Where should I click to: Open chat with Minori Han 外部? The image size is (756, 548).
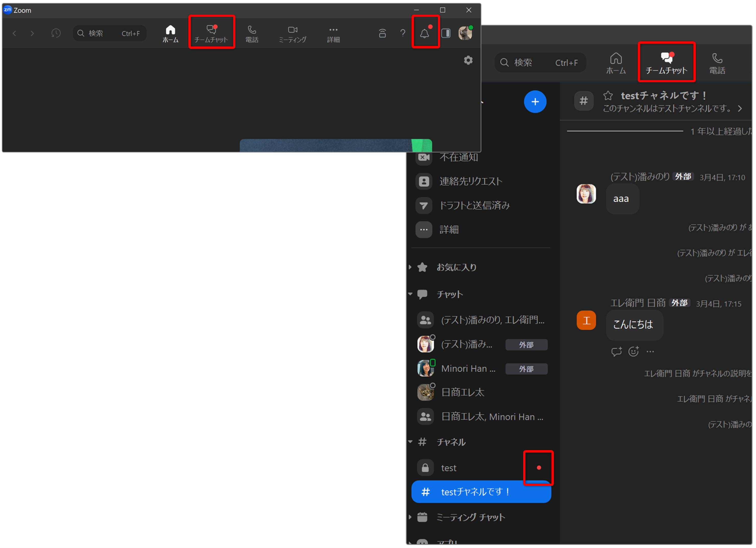[x=481, y=369]
